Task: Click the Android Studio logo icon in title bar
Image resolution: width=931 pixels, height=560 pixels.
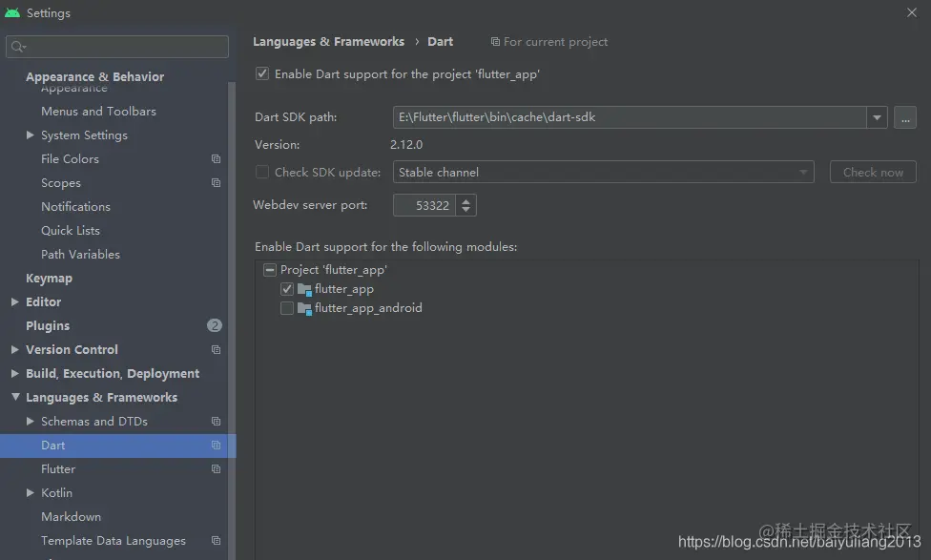Action: (11, 12)
